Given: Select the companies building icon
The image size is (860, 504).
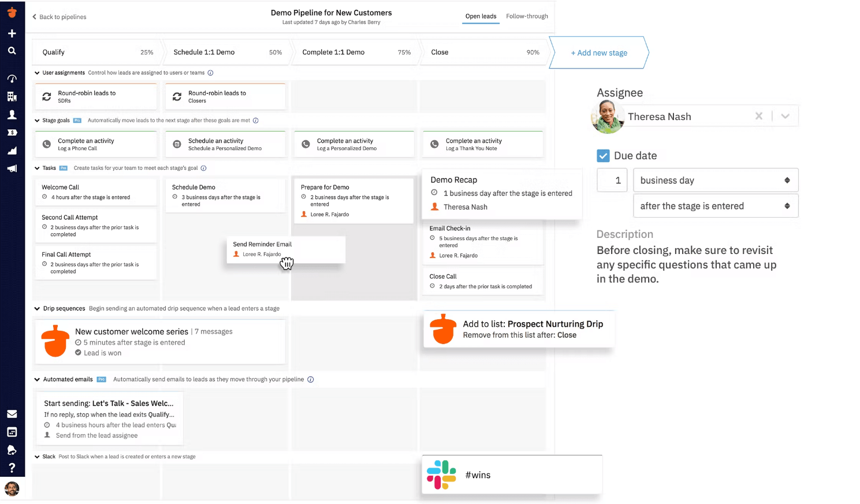Looking at the screenshot, I should [x=12, y=96].
